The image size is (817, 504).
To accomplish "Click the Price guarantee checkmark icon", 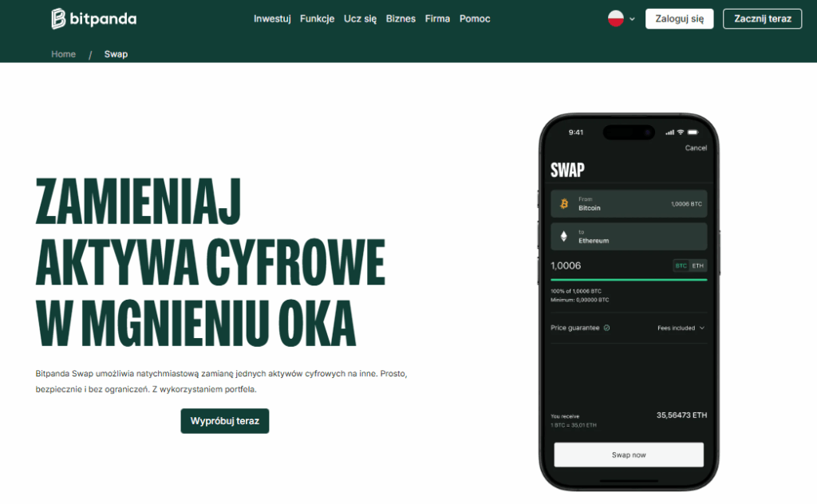I will (606, 328).
